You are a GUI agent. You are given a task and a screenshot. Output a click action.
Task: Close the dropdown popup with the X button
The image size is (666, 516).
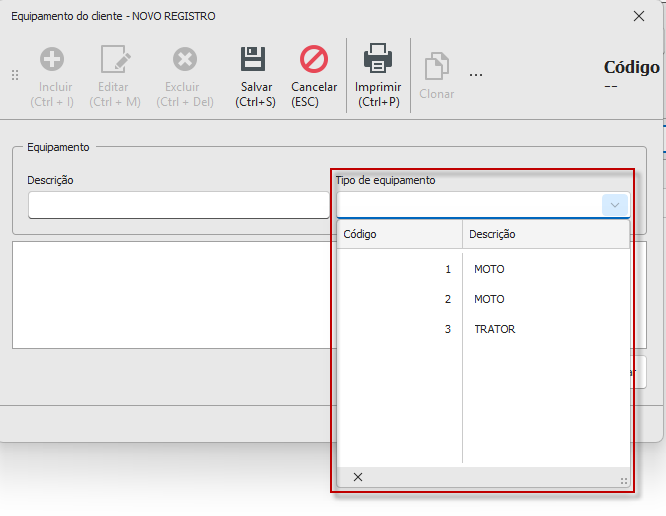358,477
